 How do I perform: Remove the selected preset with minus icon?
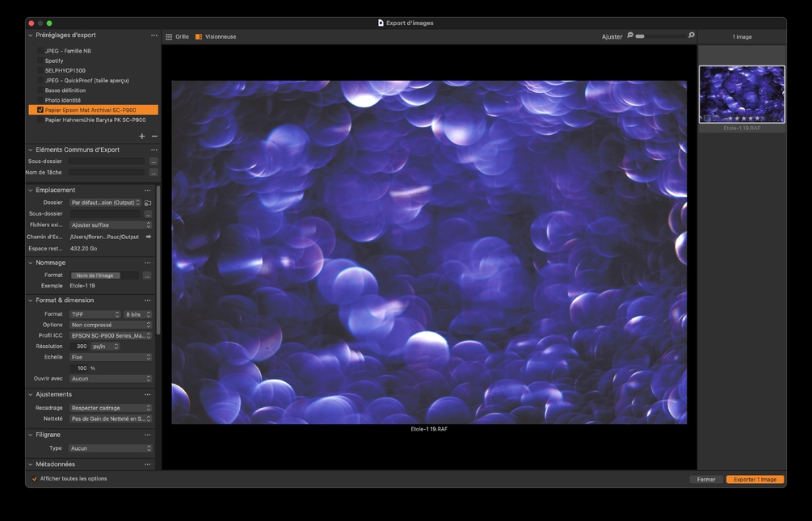(154, 137)
